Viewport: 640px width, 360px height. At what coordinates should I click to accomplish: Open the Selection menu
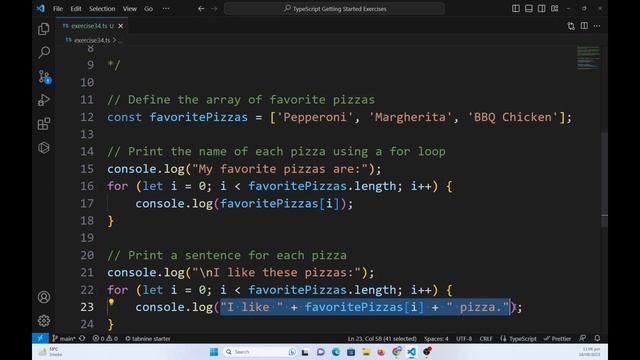coord(102,9)
